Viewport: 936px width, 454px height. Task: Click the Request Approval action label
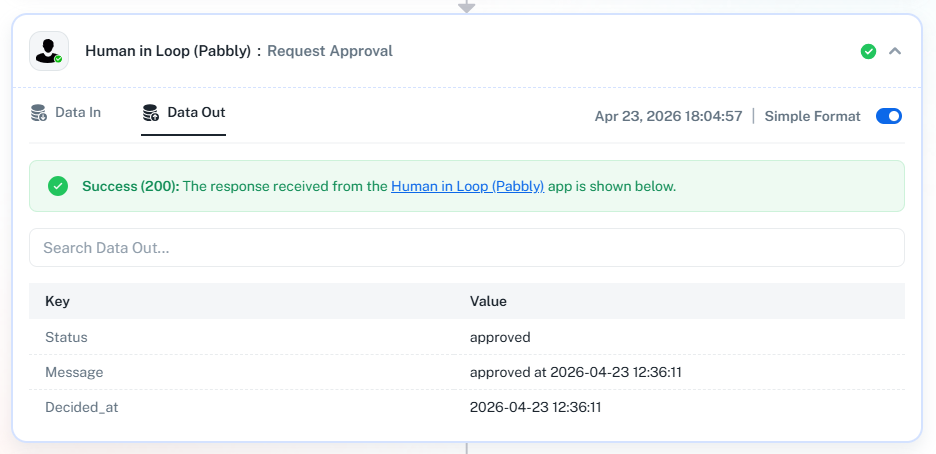(329, 51)
